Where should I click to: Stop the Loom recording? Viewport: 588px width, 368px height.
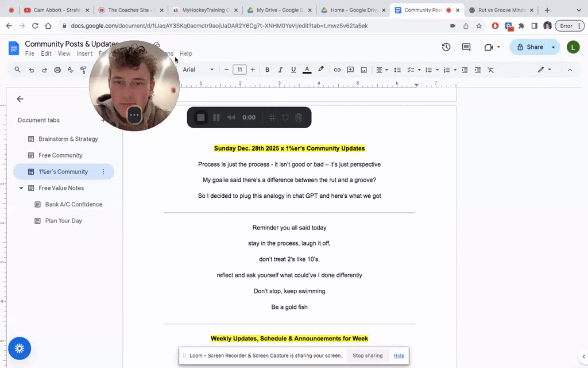tap(201, 117)
